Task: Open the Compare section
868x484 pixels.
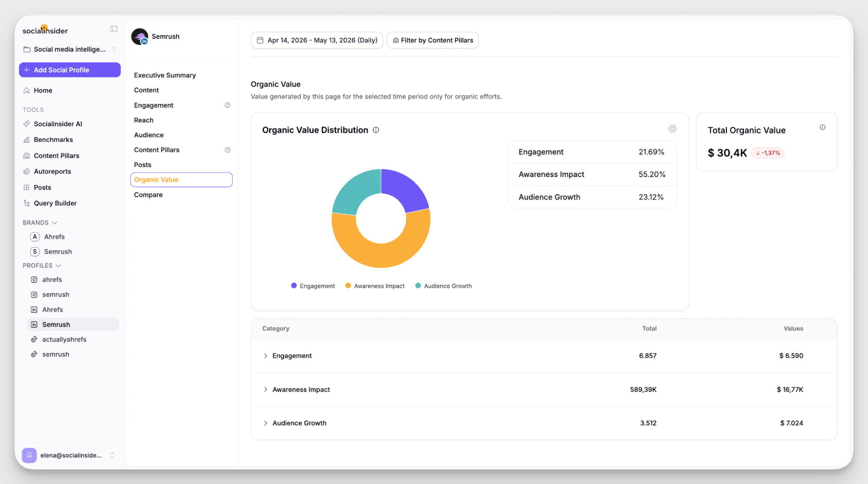Action: pyautogui.click(x=148, y=195)
